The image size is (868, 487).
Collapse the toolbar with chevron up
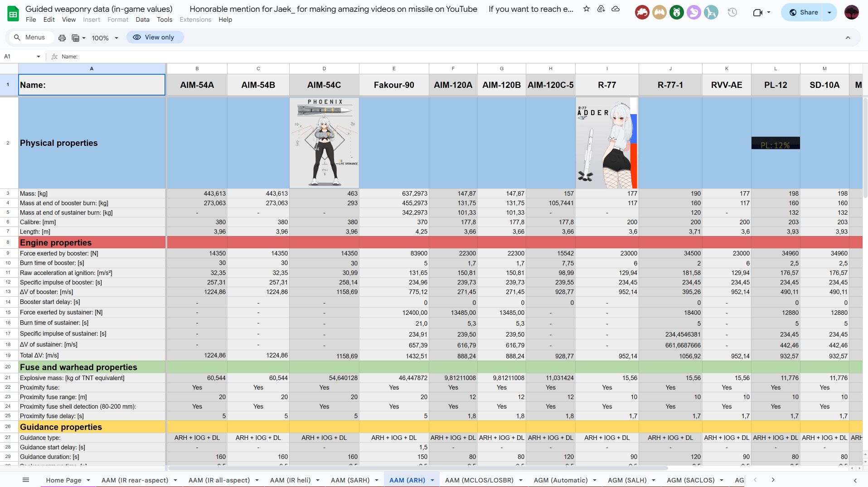(848, 38)
